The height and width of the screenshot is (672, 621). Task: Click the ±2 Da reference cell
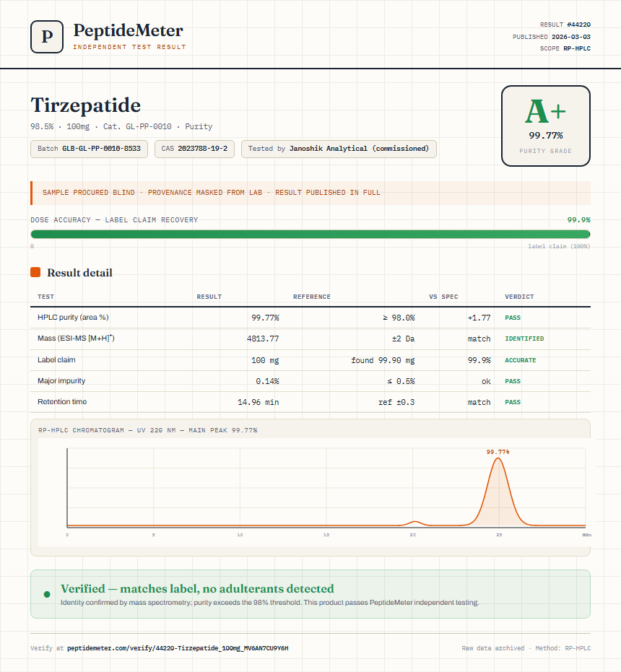tap(403, 339)
